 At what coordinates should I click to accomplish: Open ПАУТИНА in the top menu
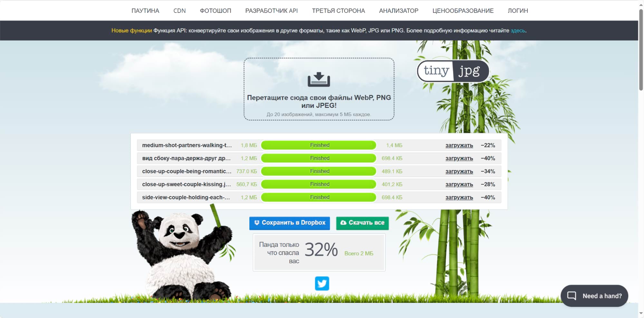tap(145, 11)
